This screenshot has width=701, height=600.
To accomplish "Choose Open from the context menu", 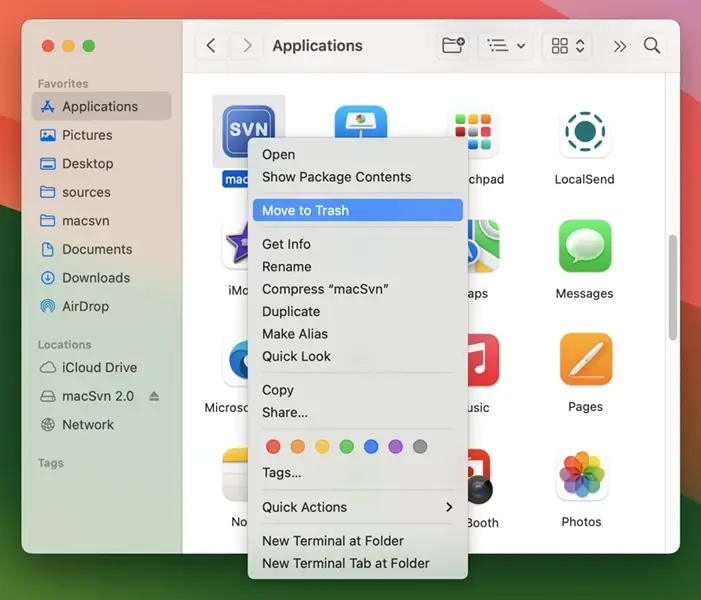I will (x=358, y=154).
